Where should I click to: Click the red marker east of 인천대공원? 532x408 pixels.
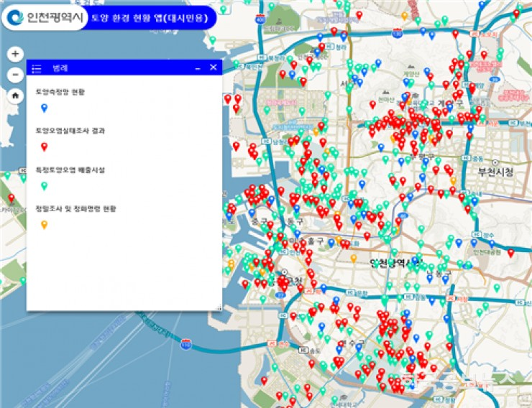pyautogui.click(x=511, y=253)
